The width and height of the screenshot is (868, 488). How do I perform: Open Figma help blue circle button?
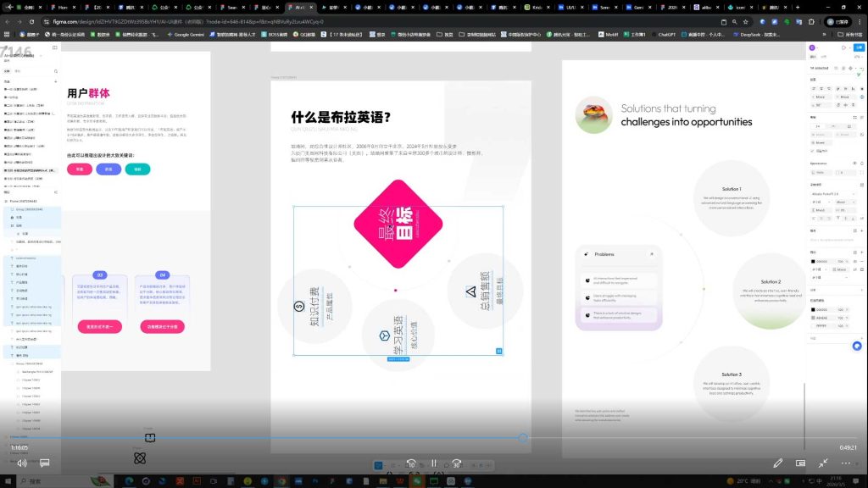tap(857, 346)
